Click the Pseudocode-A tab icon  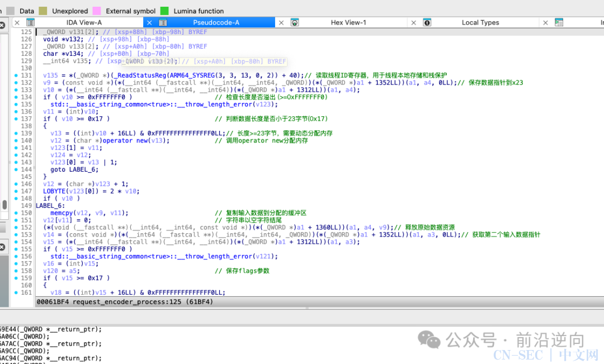click(163, 22)
